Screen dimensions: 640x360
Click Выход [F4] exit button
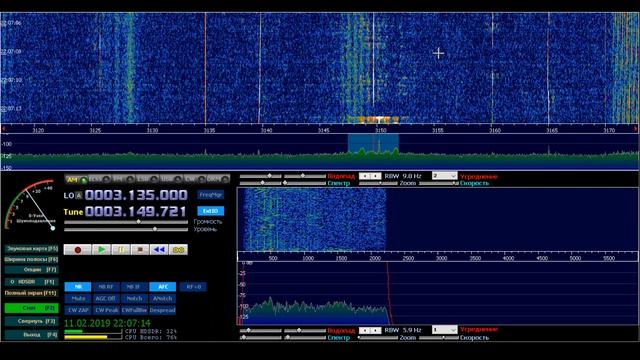point(32,334)
